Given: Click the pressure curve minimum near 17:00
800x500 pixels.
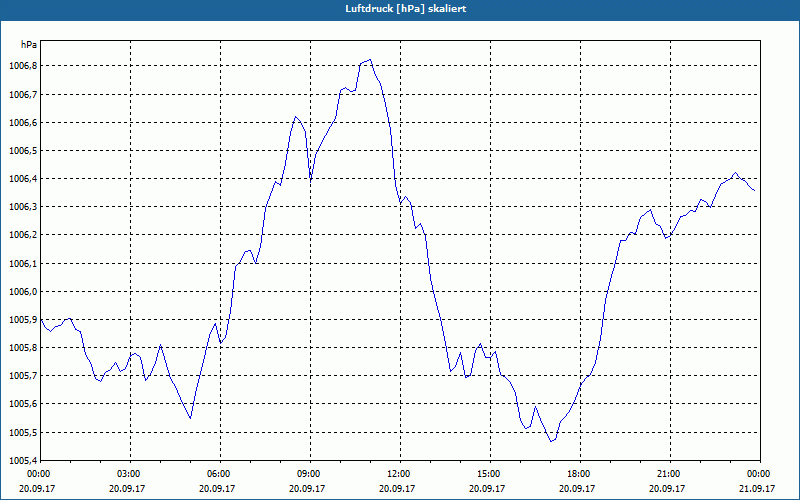Looking at the screenshot, I should tap(551, 441).
